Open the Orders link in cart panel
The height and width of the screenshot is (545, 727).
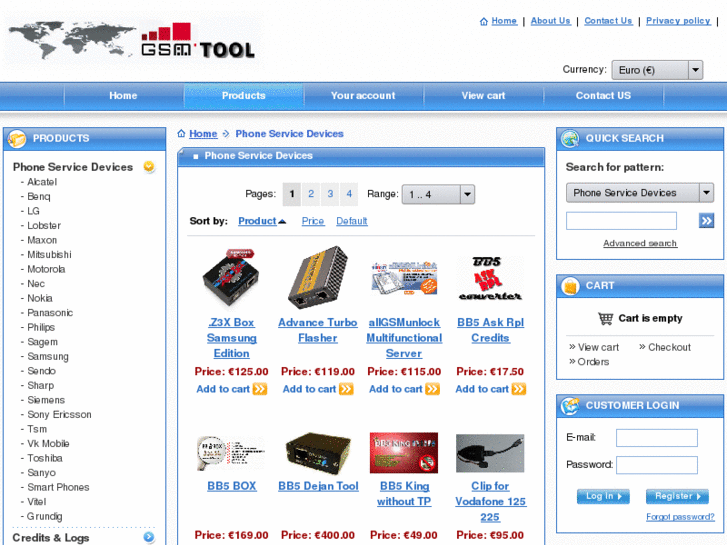[593, 362]
